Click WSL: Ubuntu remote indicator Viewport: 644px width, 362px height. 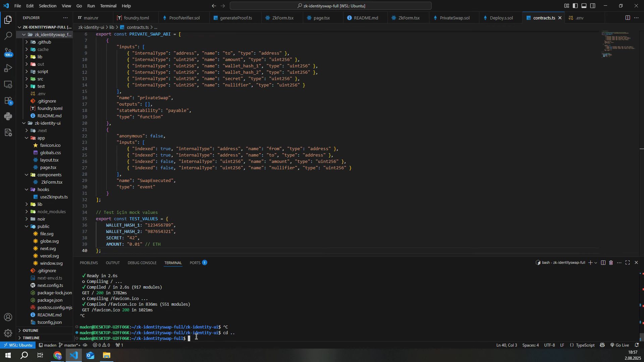tap(17, 345)
